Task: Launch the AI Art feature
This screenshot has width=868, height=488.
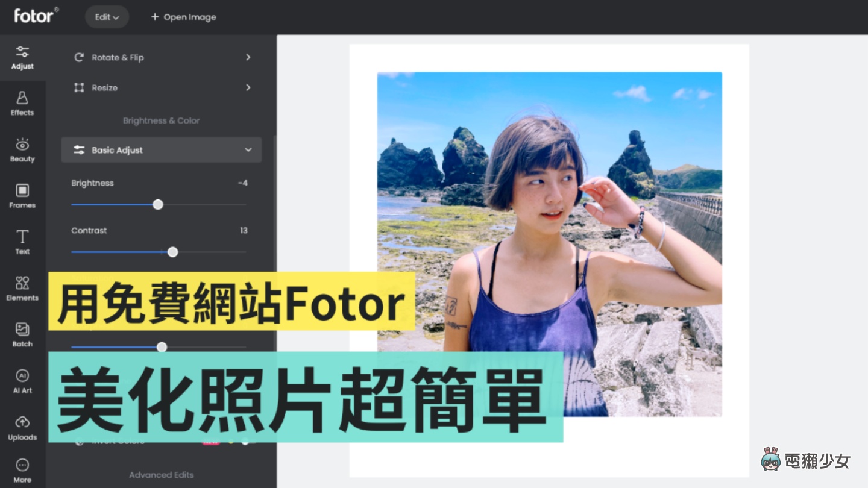Action: (x=22, y=381)
